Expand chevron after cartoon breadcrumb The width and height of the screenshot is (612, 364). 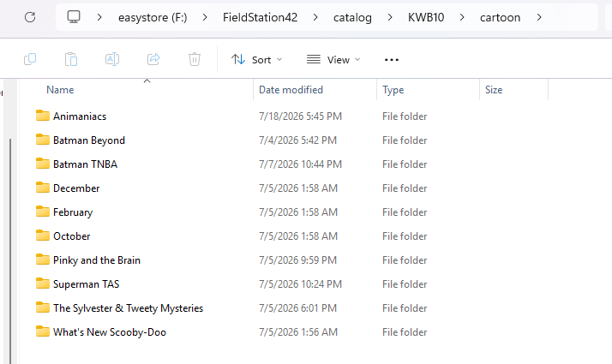click(539, 17)
